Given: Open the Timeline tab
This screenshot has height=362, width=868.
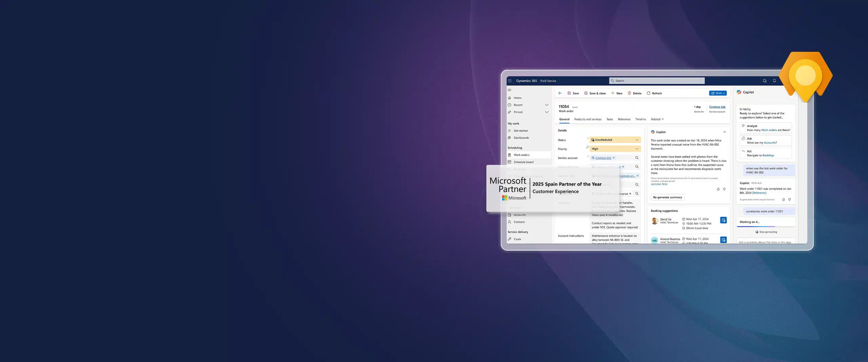Looking at the screenshot, I should [x=640, y=119].
